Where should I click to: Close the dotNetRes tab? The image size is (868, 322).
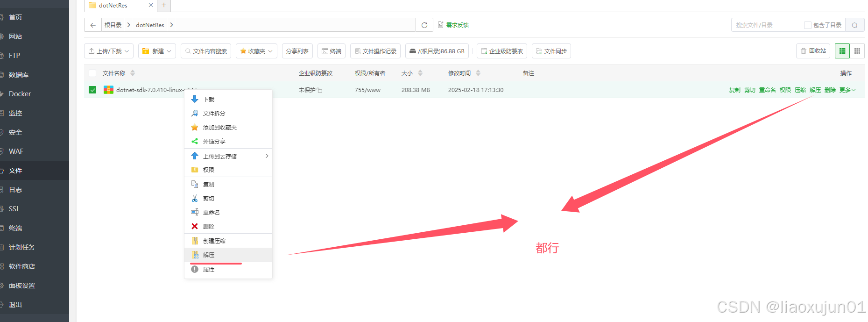tap(151, 5)
